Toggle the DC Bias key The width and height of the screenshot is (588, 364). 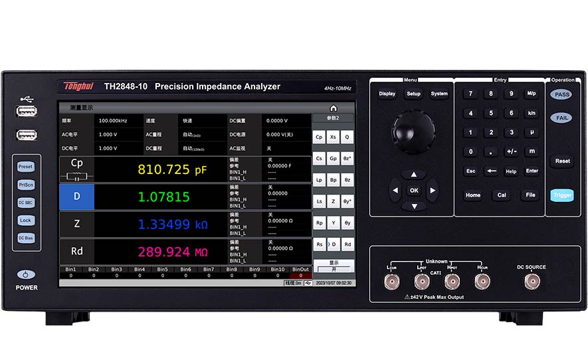point(26,238)
